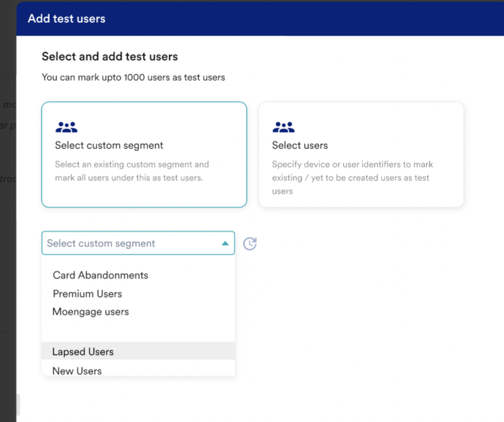This screenshot has height=422, width=504.
Task: Select Moengage users segment option
Action: (x=91, y=312)
